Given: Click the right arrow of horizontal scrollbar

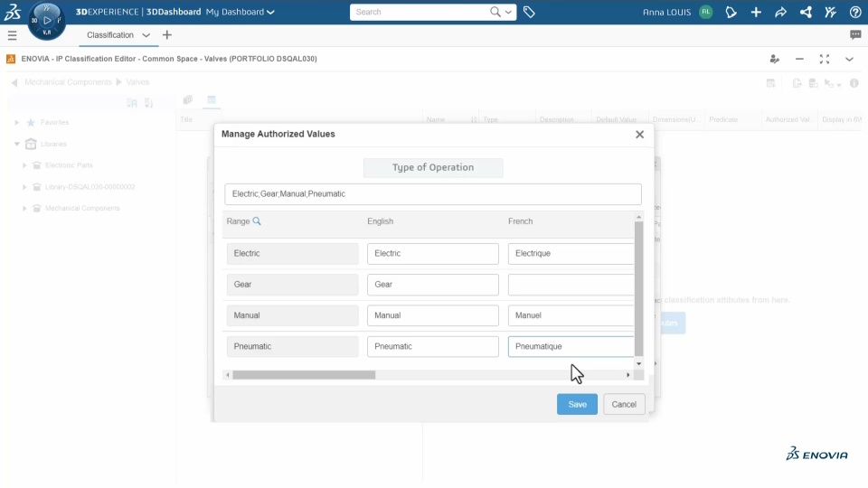Looking at the screenshot, I should click(628, 375).
